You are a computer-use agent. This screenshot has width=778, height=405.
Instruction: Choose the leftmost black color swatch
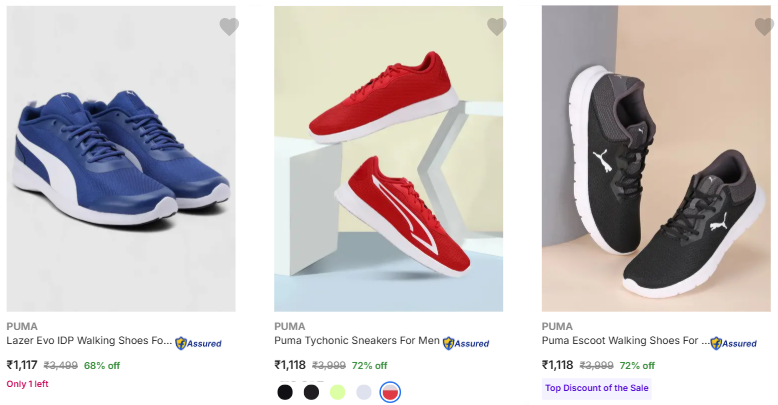click(x=285, y=392)
